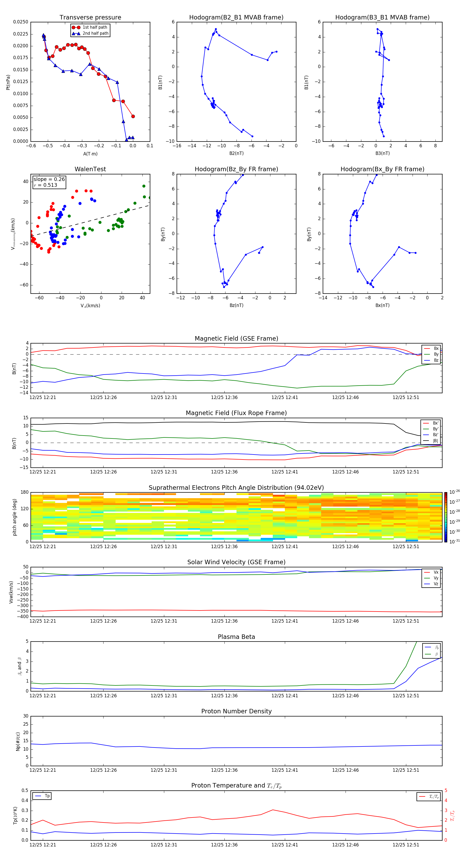The image size is (473, 868).
Task: Click the 'Bz' entry in the GSE legend
Action: click(431, 360)
